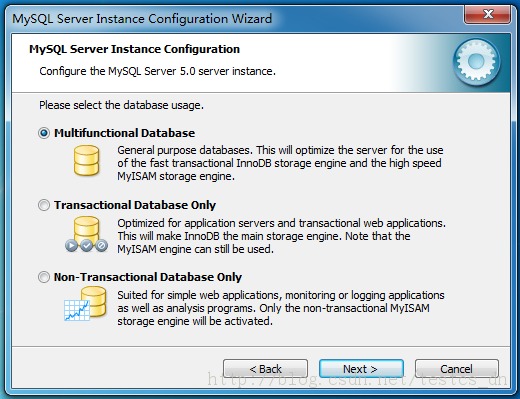Click the Non-Transactional Database chart icon
Image resolution: width=520 pixels, height=399 pixels.
click(85, 304)
